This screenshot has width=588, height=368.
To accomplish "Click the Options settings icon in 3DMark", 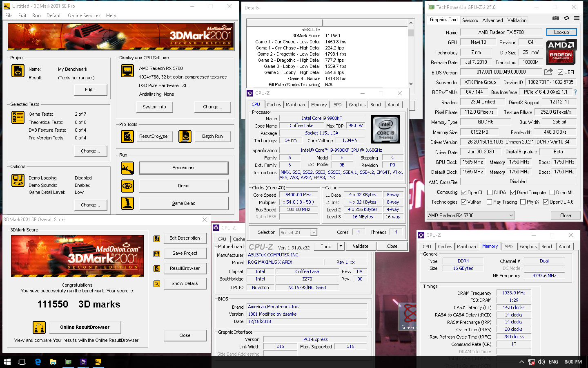I will [18, 180].
